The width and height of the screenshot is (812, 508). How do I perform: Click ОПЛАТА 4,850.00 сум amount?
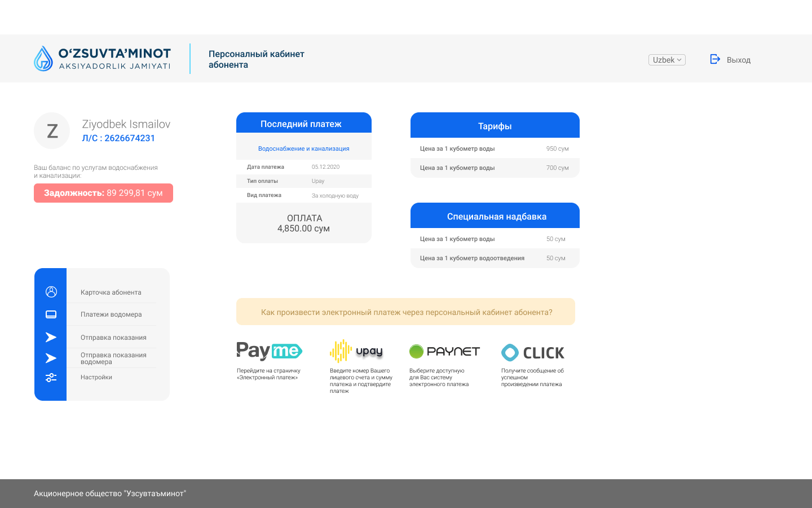(304, 224)
